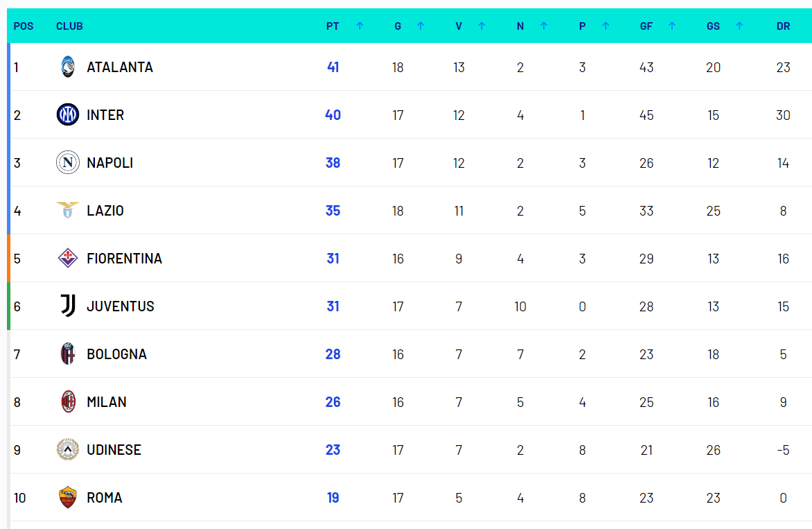Click the Bologna club crest icon
Viewport: 812px width, 529px height.
tap(68, 354)
